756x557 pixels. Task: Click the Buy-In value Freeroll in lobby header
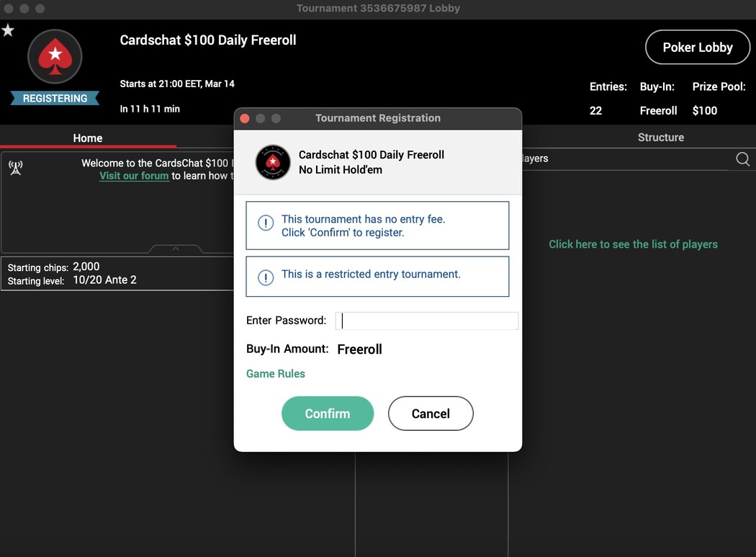pos(658,110)
